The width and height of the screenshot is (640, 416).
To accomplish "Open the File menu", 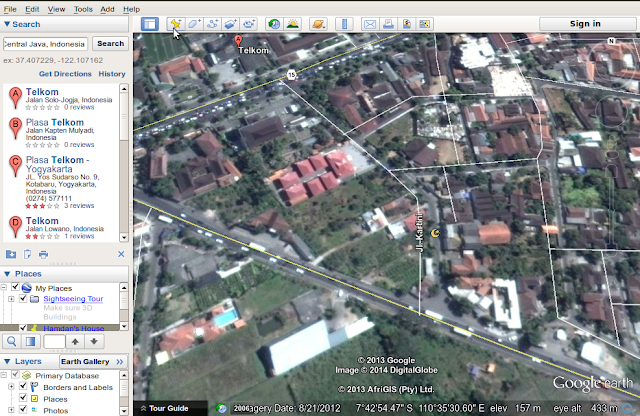I will [10, 9].
